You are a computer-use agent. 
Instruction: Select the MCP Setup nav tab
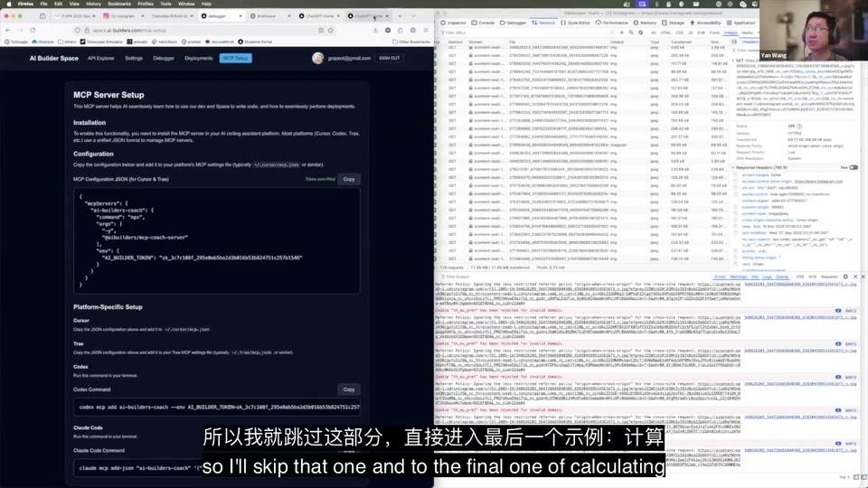[x=236, y=58]
